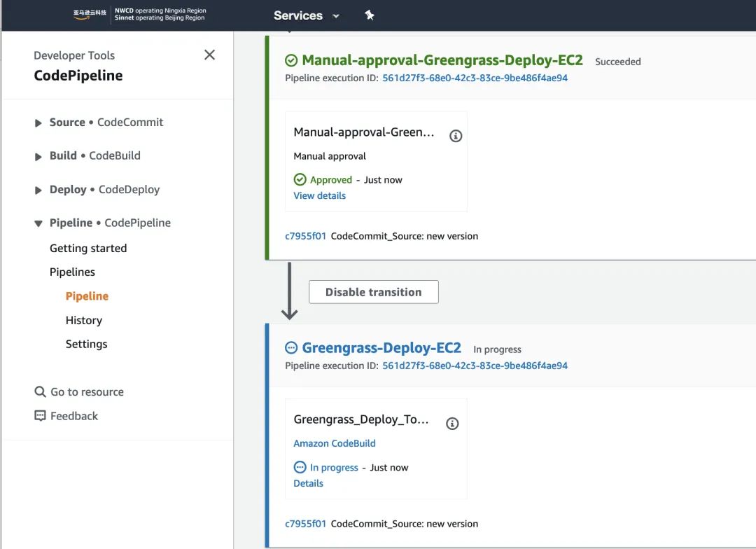Open the Services dropdown menu

306,15
